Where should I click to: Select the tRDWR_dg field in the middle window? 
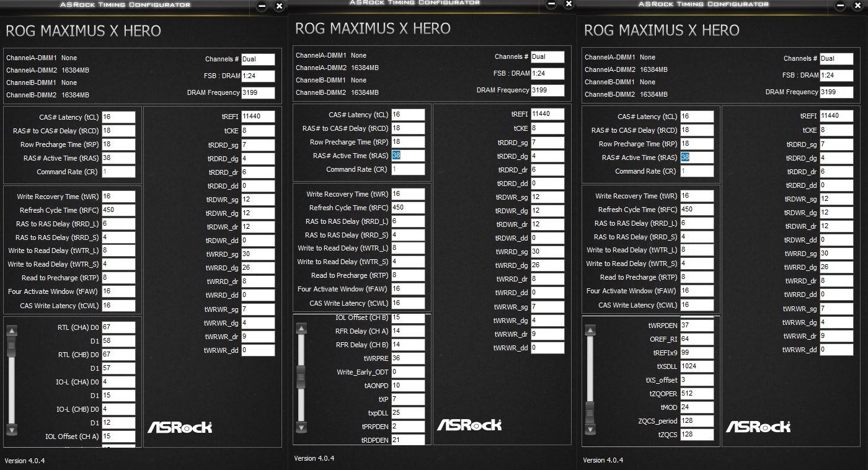[x=547, y=211]
